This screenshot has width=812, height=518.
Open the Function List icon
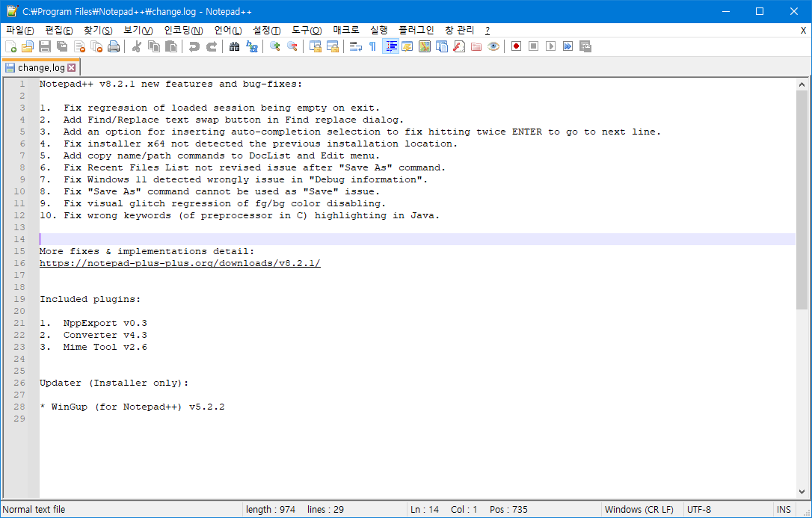[x=459, y=46]
